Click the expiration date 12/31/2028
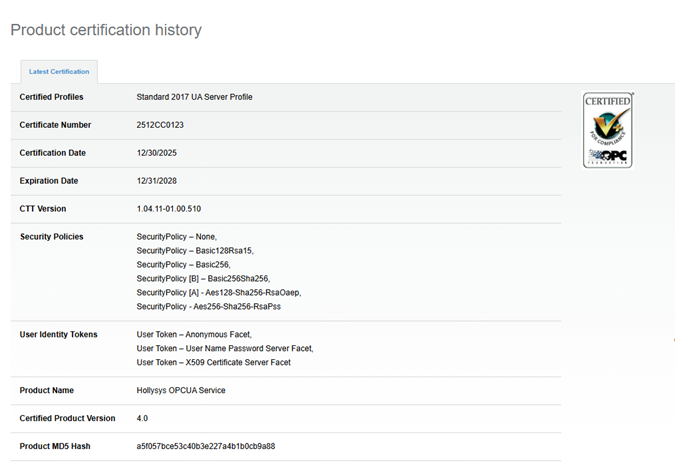Viewport: 675px width, 467px height. [156, 181]
